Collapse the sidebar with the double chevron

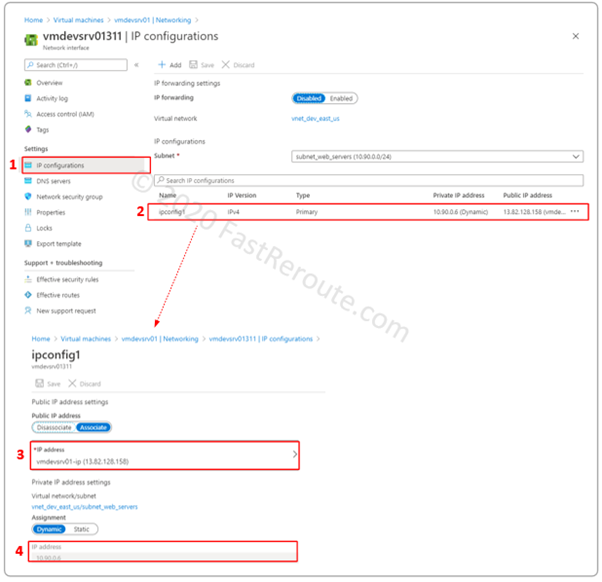pyautogui.click(x=136, y=65)
